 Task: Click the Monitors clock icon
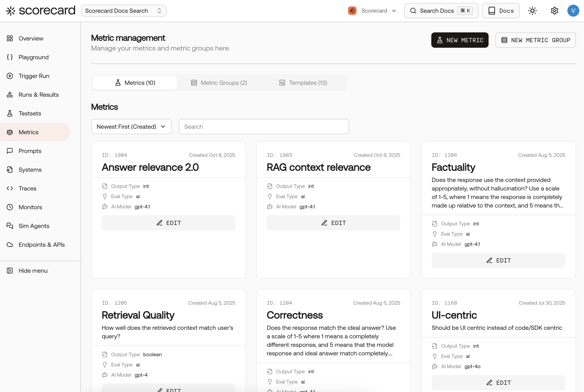(10, 207)
